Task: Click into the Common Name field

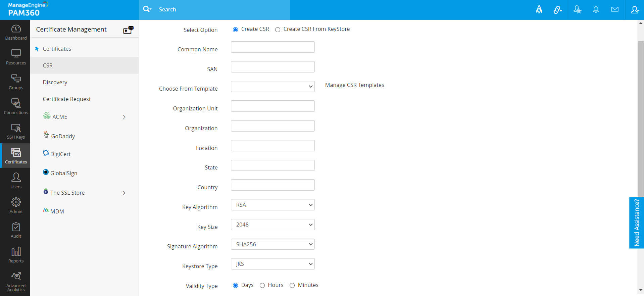Action: (273, 47)
